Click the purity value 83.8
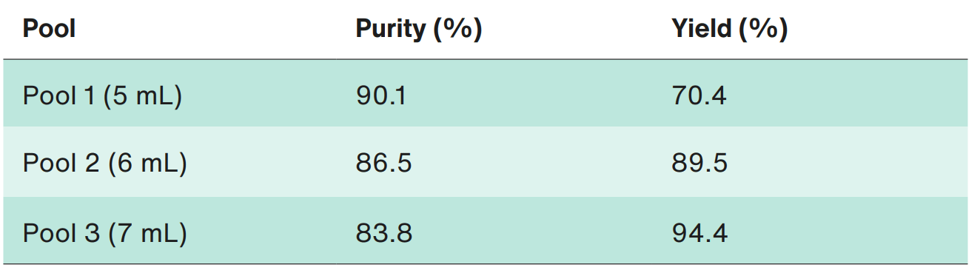The image size is (980, 276). click(x=383, y=234)
